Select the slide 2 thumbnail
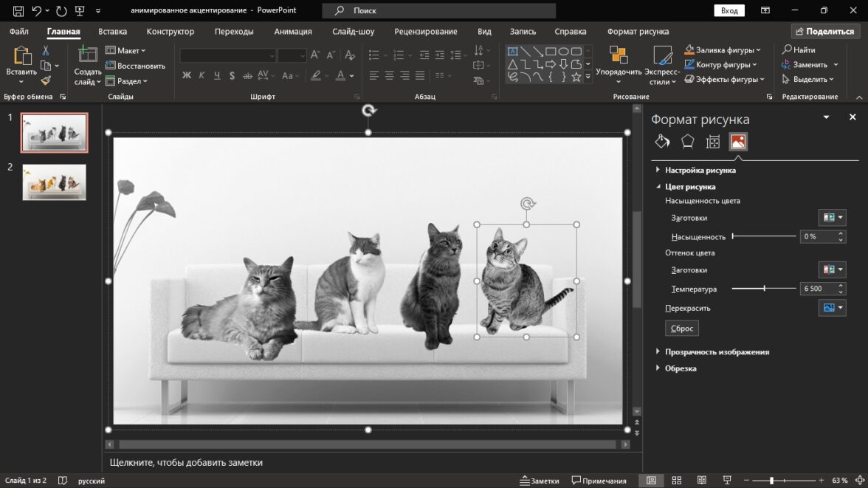Screen dimensions: 868x488 coord(54,182)
